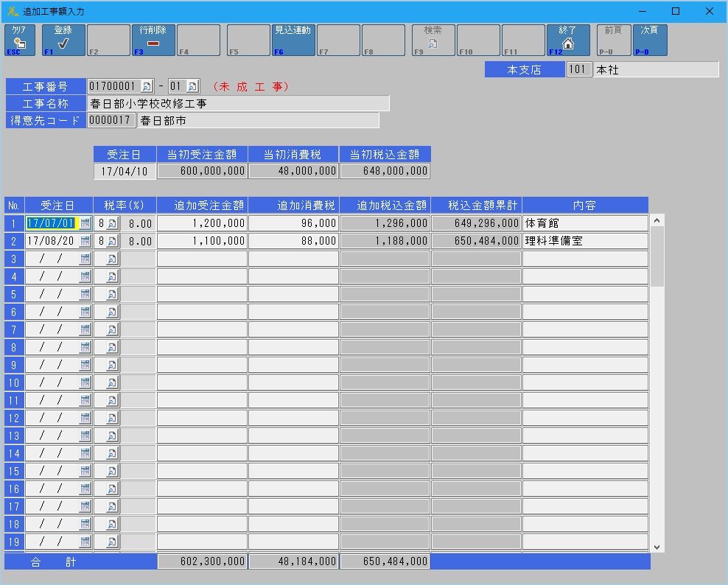Click the empty 受注日 field in row 3
Image resolution: width=728 pixels, height=585 pixels.
(52, 259)
